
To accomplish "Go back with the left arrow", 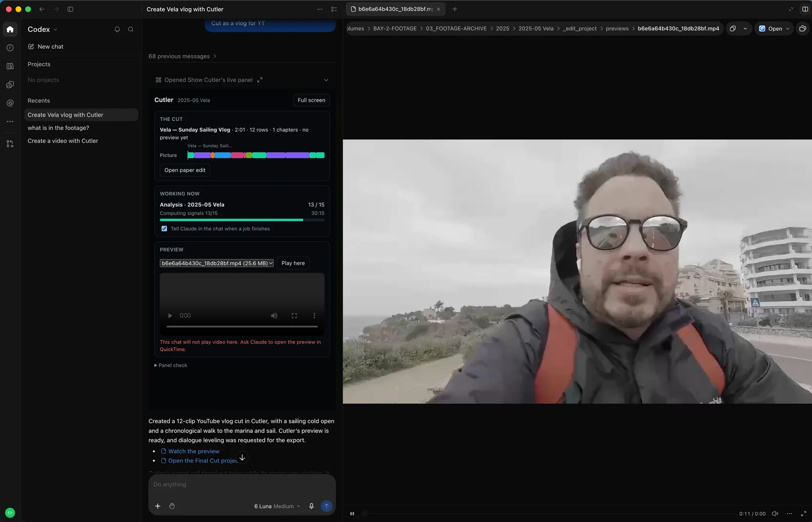I will pos(42,9).
